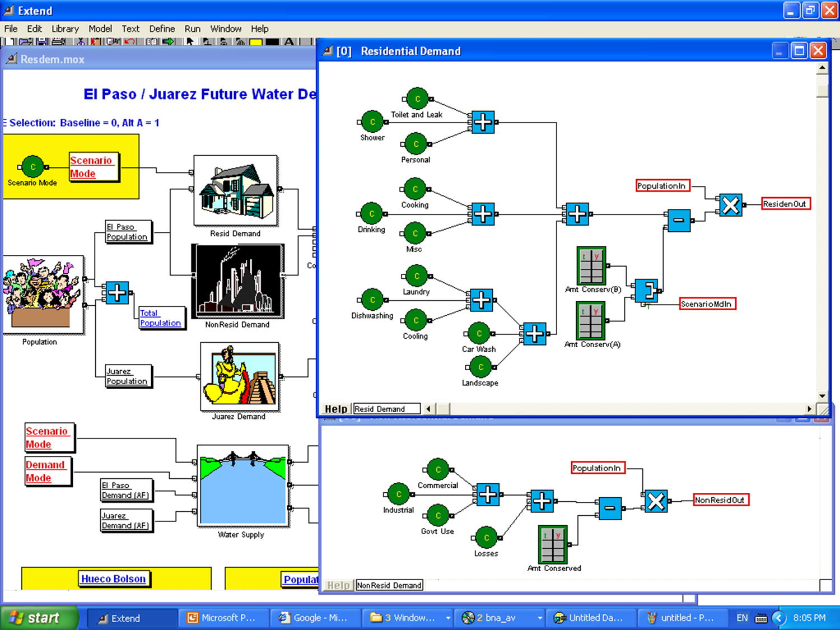The image size is (840, 630).
Task: Click Residential Demand horizontal scrollbar right arrow
Action: point(809,409)
